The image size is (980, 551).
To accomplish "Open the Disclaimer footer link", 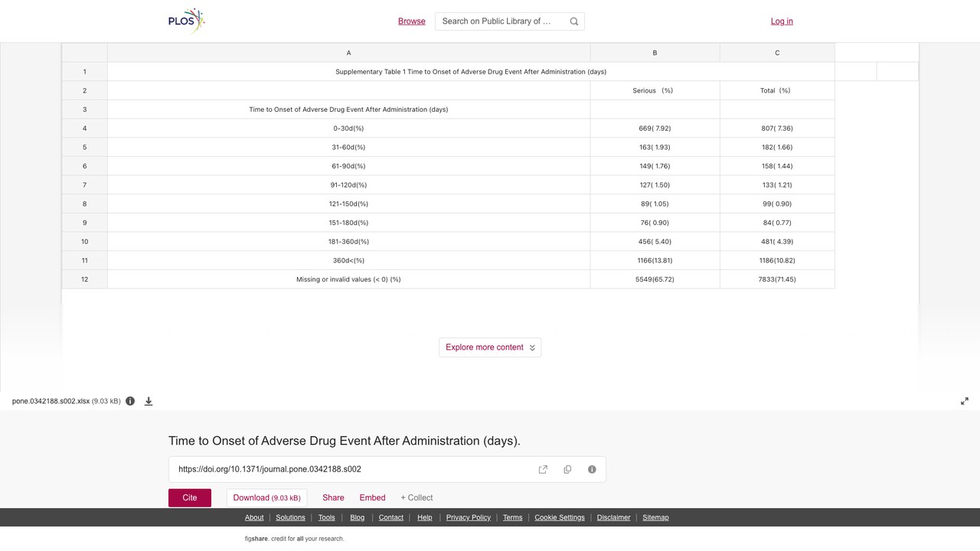I will click(614, 517).
